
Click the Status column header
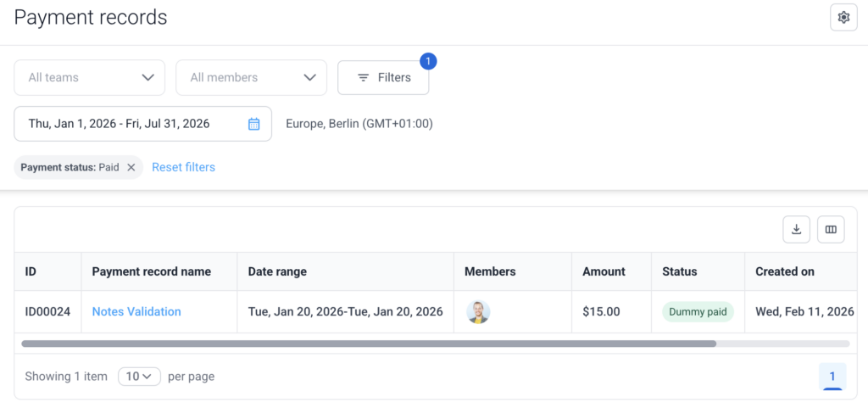pyautogui.click(x=698, y=271)
